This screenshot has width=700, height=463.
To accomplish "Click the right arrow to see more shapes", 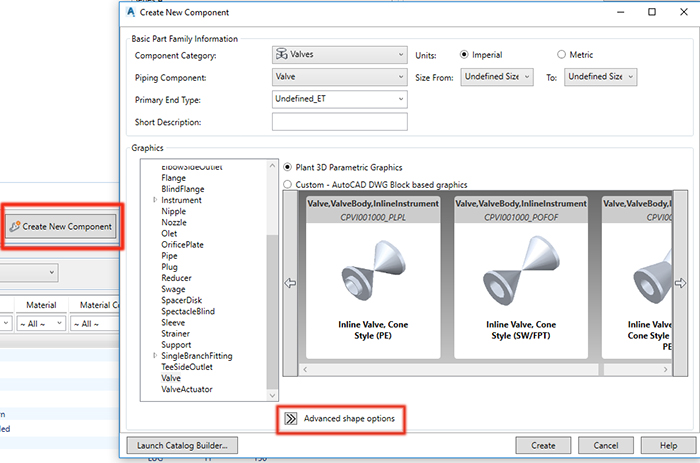I will (x=680, y=283).
